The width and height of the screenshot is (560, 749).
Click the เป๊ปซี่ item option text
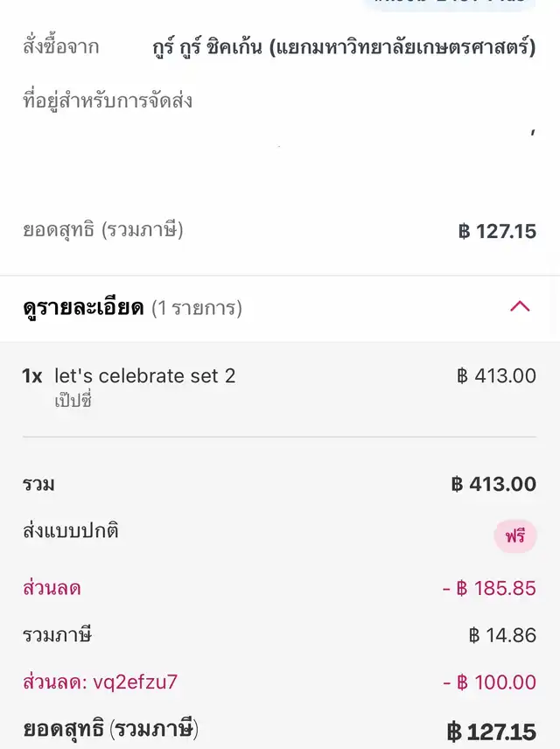[x=73, y=401]
